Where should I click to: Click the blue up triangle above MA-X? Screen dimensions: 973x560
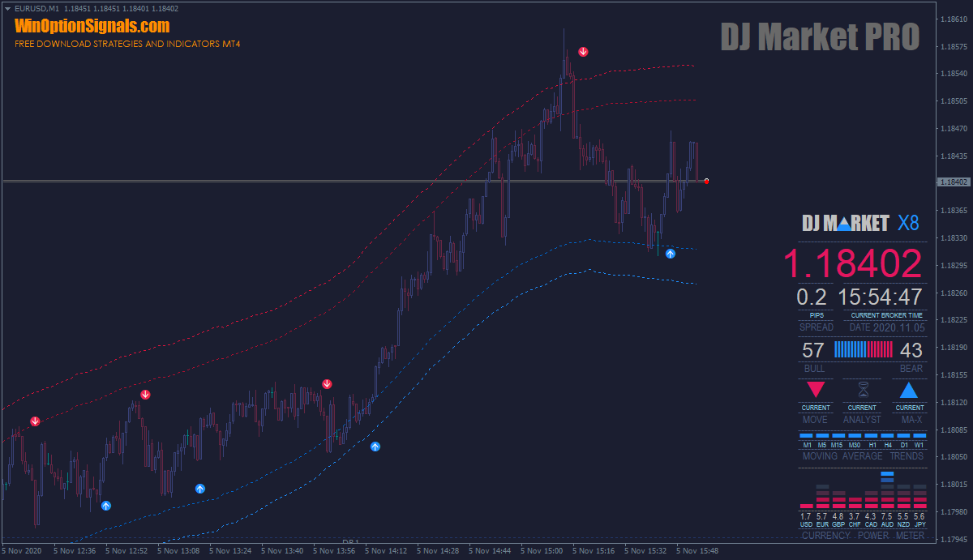coord(909,391)
